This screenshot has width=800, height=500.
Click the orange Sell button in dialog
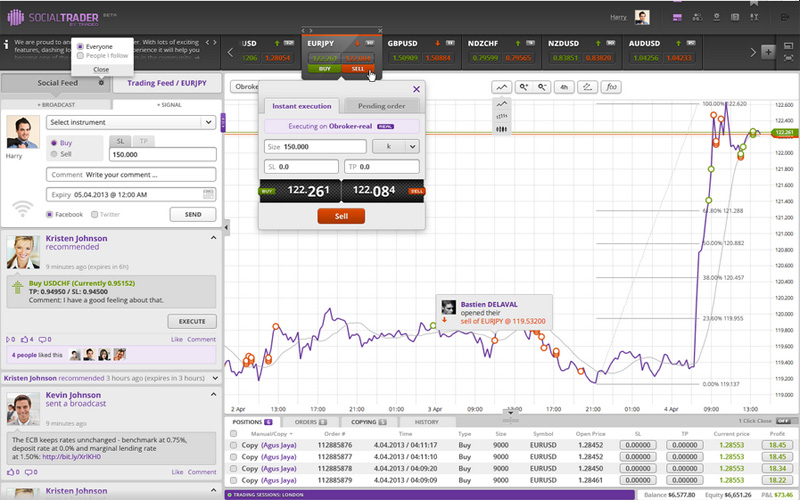(341, 216)
